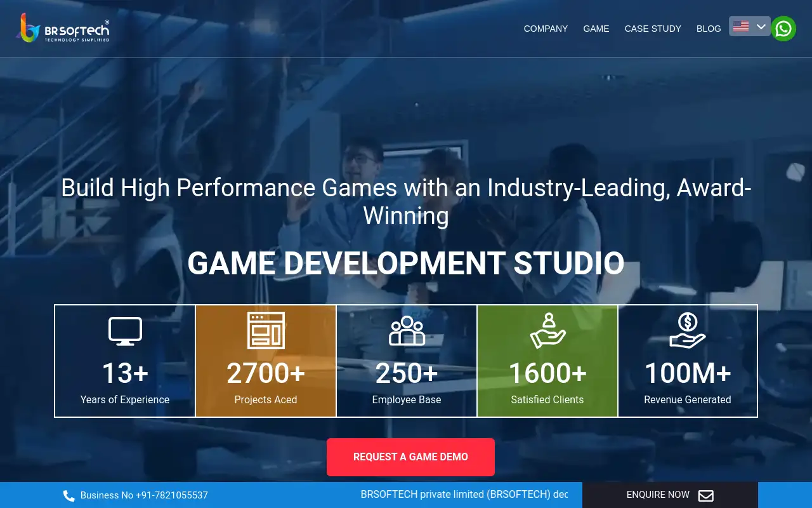Click the people group icon above 250+
The height and width of the screenshot is (508, 812).
[407, 331]
